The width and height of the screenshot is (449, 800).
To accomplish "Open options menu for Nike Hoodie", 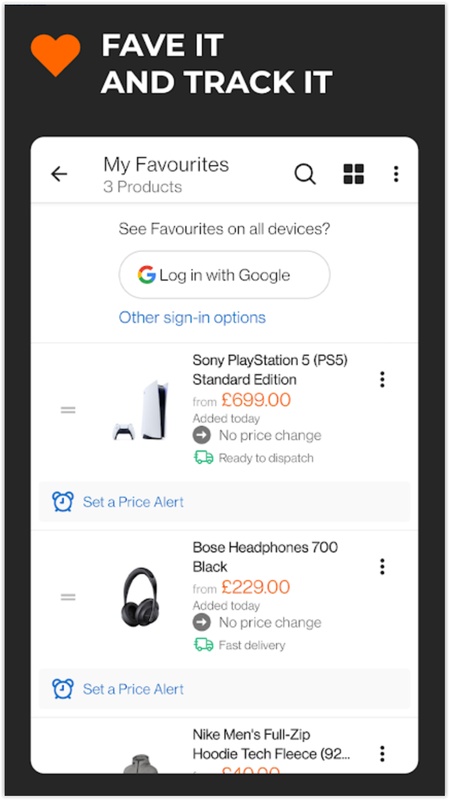I will (382, 754).
